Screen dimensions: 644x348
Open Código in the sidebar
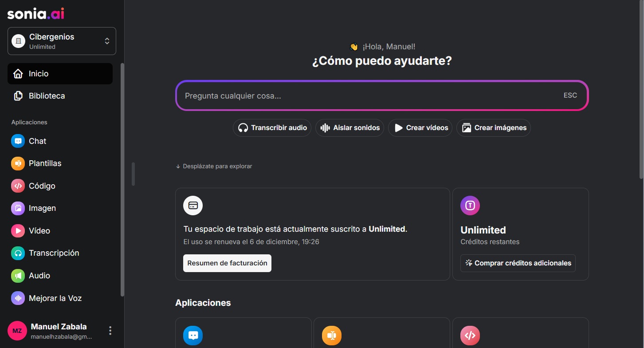click(x=60, y=186)
